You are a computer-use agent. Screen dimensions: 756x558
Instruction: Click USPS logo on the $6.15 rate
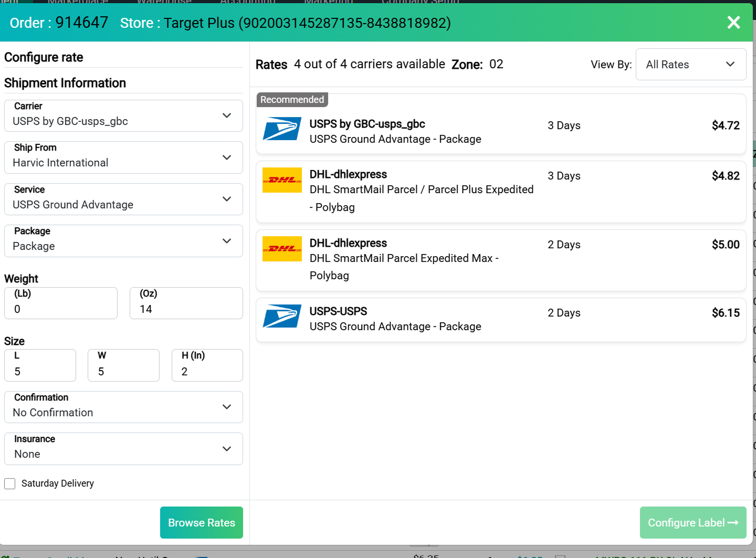click(x=282, y=316)
